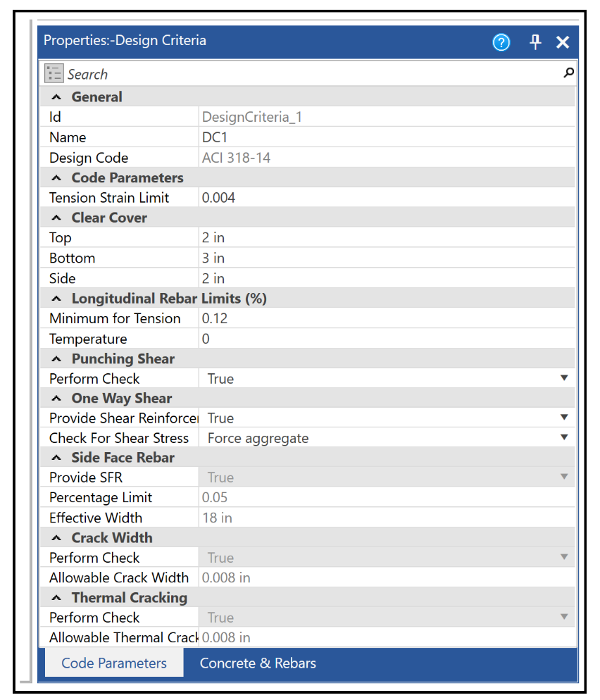Select the Allowable Crack Width label
The width and height of the screenshot is (600, 700).
click(119, 577)
